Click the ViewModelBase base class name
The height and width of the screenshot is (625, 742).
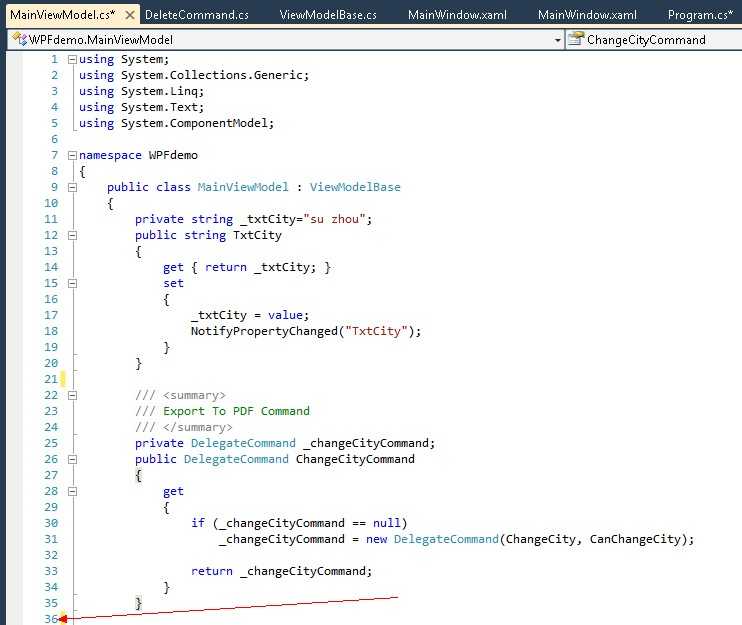(355, 187)
